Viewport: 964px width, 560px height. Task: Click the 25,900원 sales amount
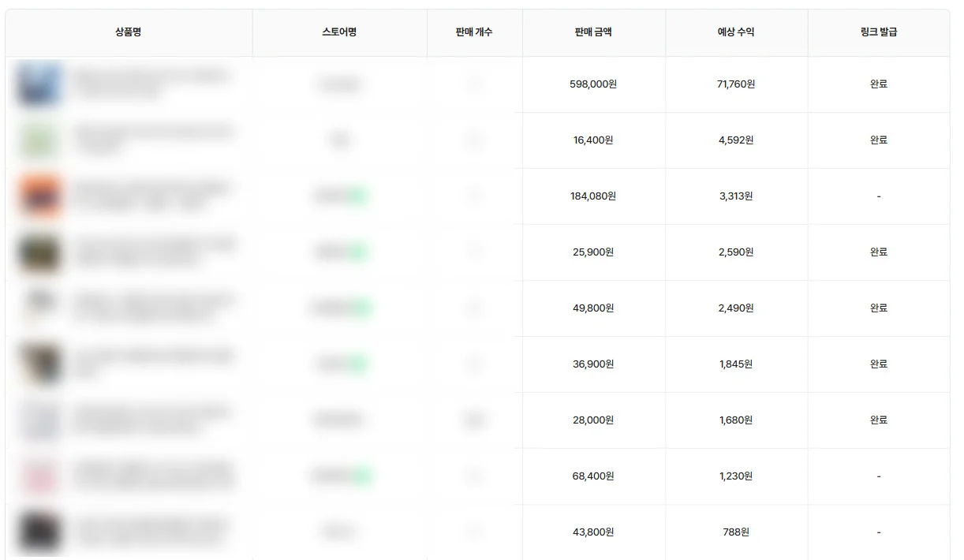(593, 252)
